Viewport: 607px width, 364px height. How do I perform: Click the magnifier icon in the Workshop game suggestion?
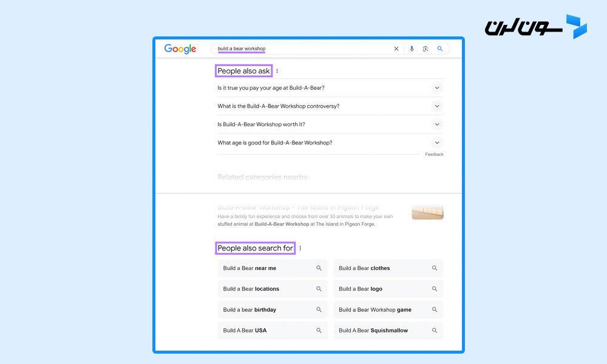pos(435,310)
